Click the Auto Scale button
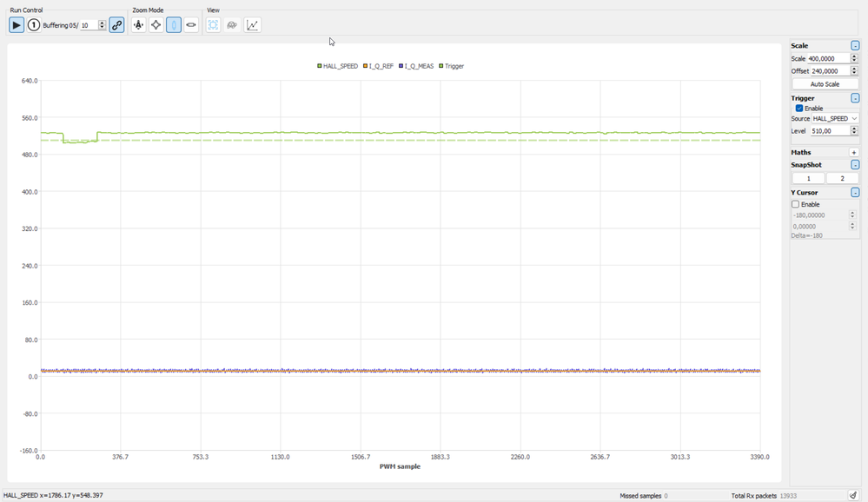The image size is (868, 502). (825, 84)
